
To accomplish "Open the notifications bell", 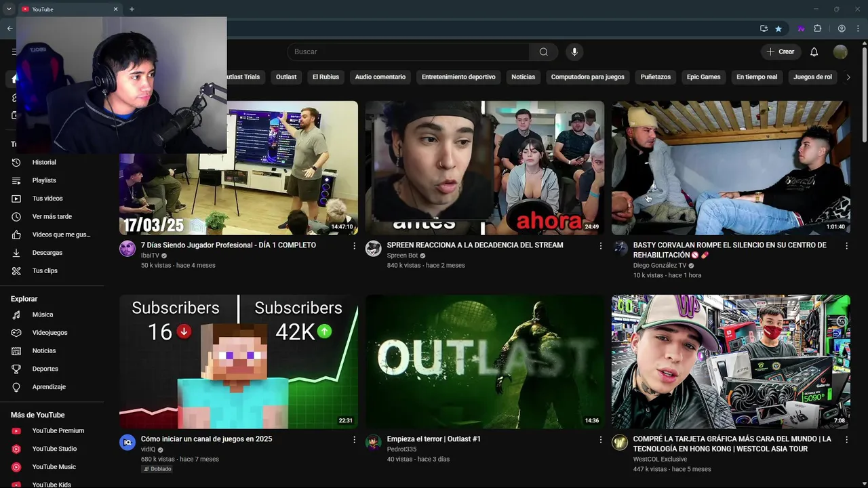I will coord(814,52).
